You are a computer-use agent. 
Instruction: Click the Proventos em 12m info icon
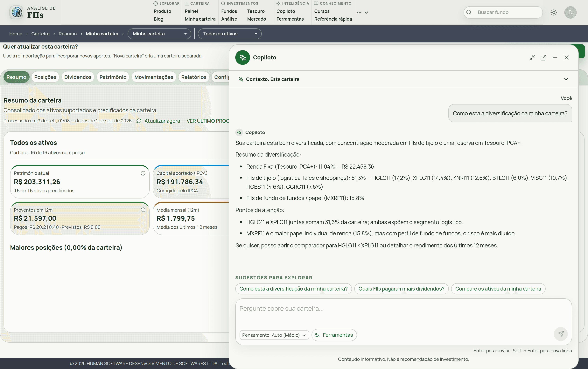point(143,210)
